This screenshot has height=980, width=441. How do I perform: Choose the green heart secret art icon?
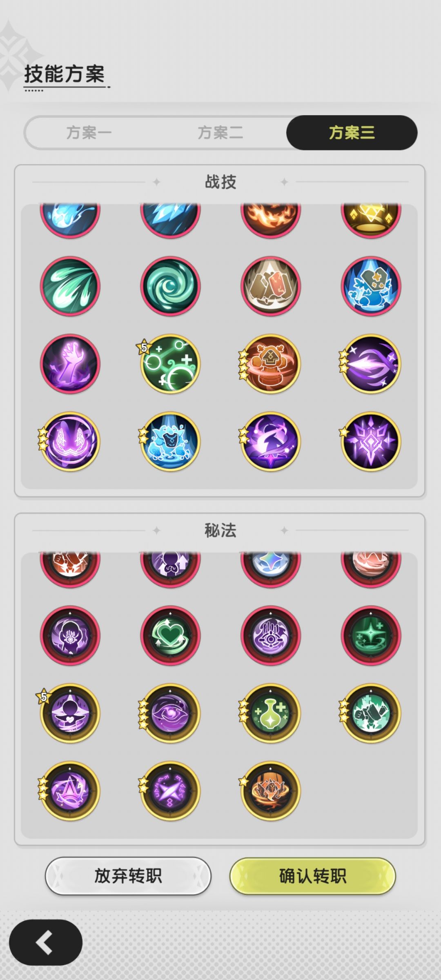(170, 635)
